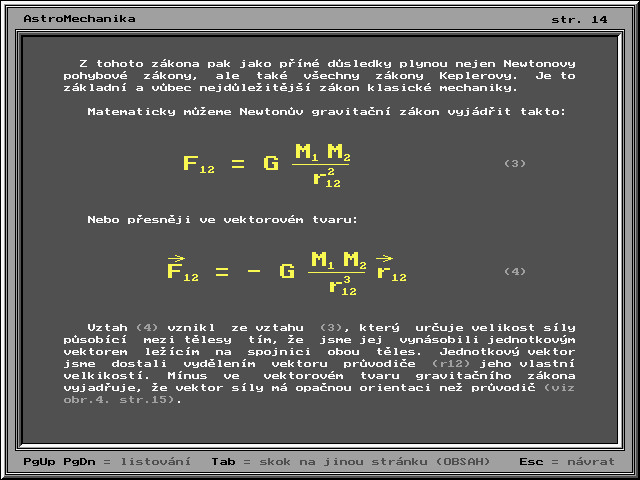
Task: Click the line 'Nebo přesněji ve vektorovém tvaru:'
Action: click(223, 220)
